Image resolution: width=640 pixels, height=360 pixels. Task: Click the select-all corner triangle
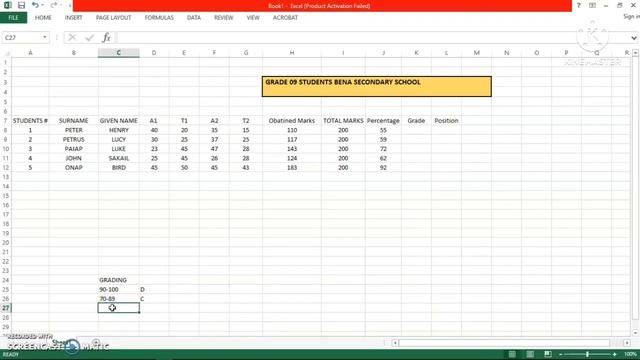pos(6,53)
